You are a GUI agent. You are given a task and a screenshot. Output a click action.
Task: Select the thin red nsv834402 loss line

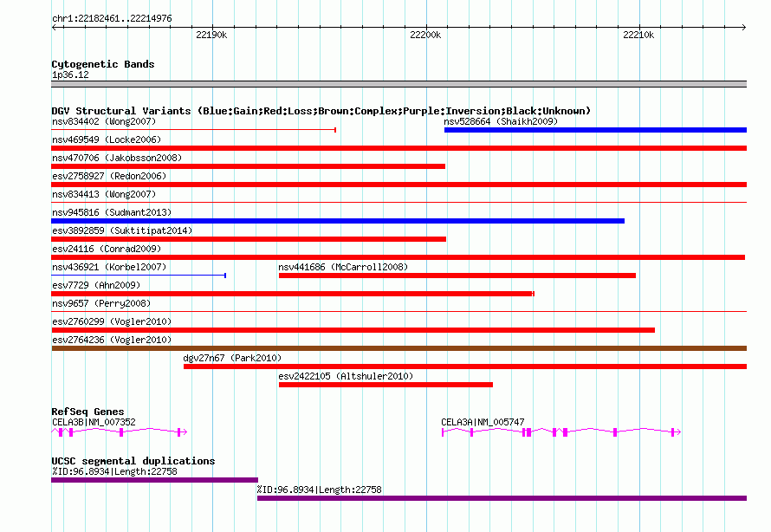194,130
